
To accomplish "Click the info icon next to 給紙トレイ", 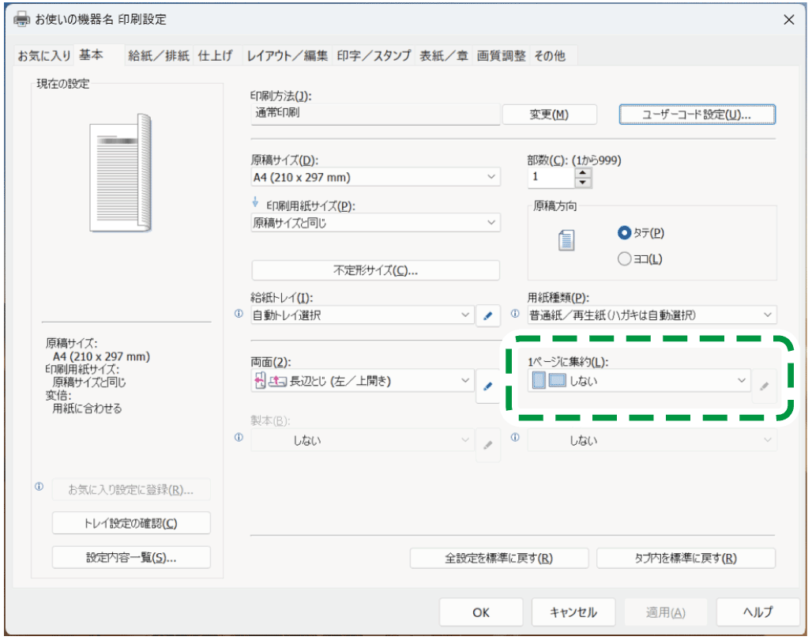I will 239,314.
